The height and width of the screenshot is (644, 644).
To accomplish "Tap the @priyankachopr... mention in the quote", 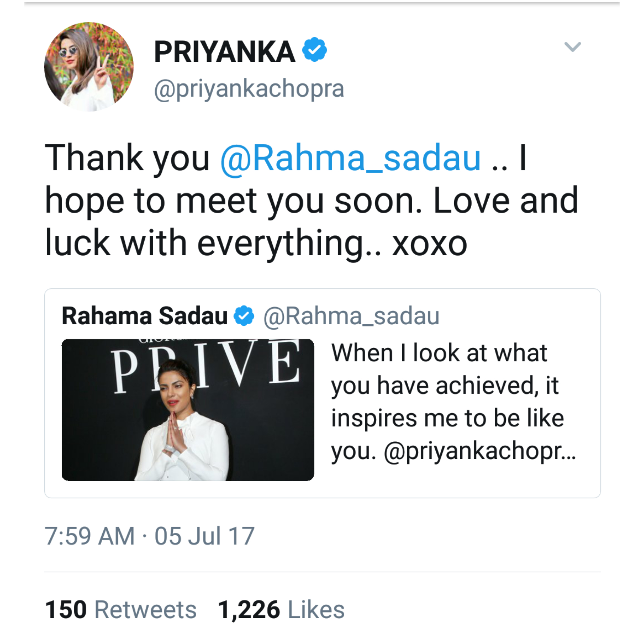I will 480,451.
